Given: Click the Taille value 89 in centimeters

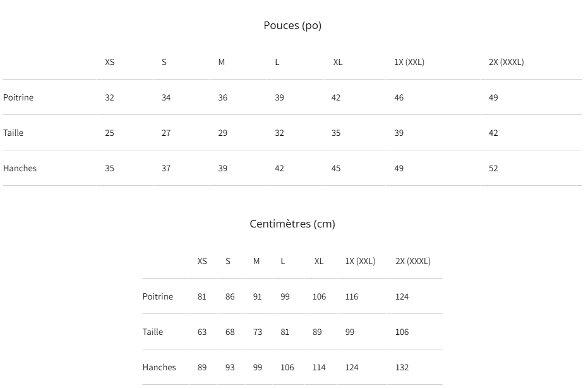Looking at the screenshot, I should click(317, 332).
